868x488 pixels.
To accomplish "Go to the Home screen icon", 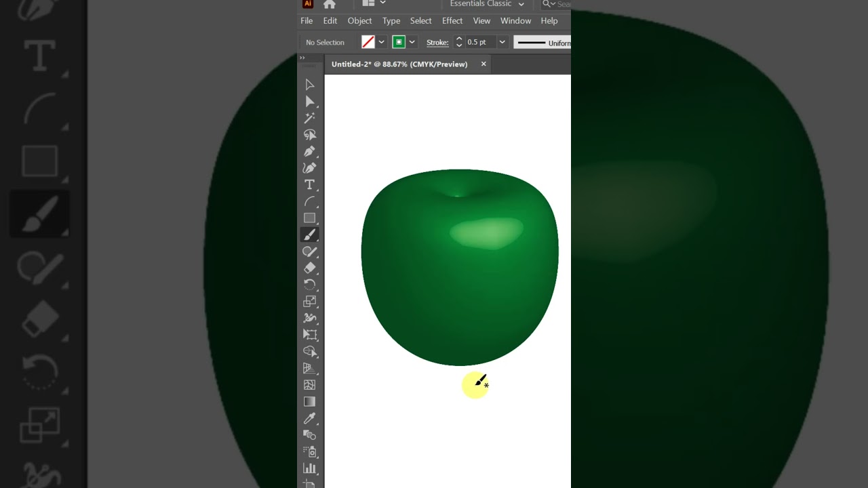I will [330, 4].
